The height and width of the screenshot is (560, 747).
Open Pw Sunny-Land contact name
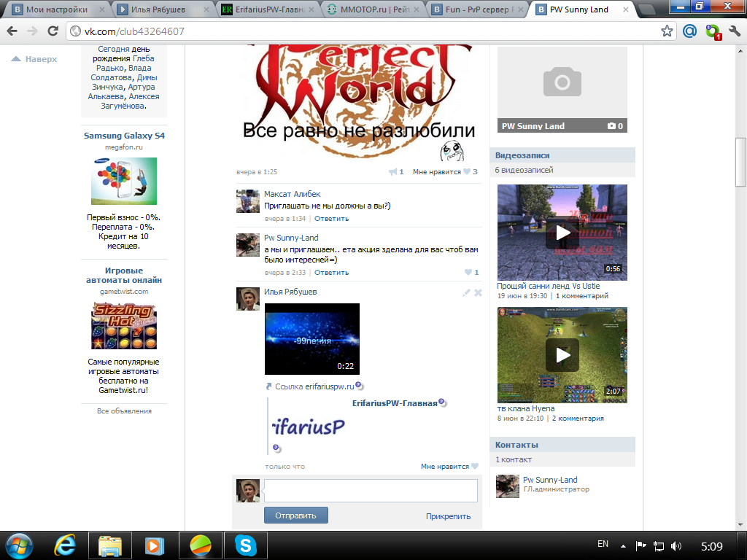[550, 480]
